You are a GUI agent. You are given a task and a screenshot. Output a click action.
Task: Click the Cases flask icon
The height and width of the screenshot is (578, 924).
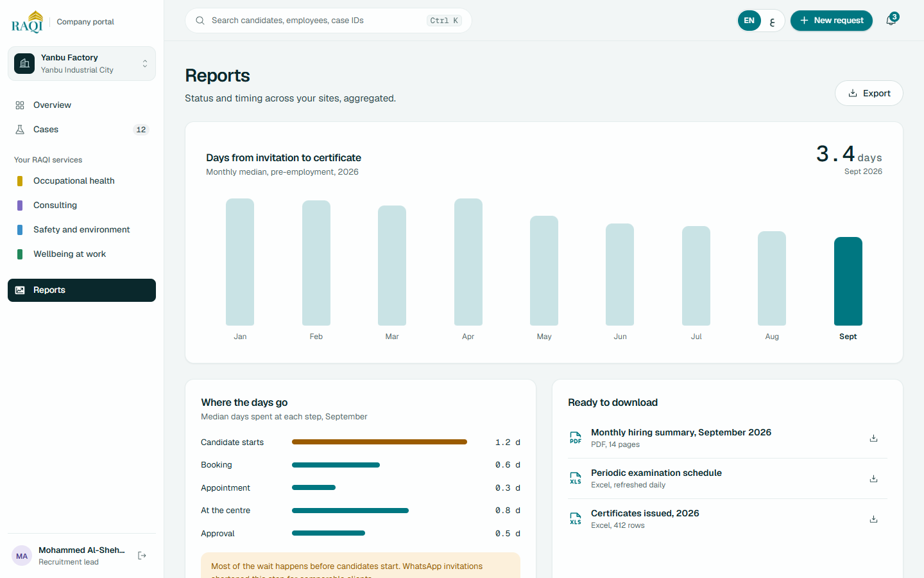[20, 130]
